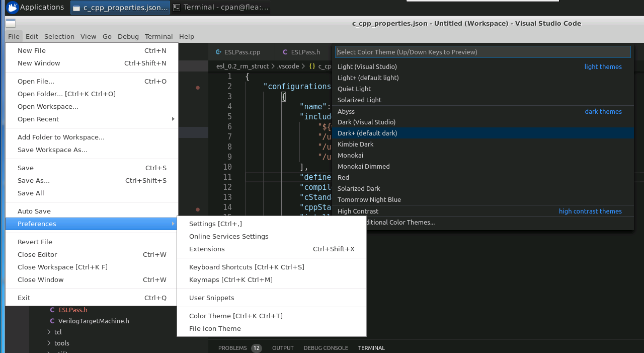Viewport: 644px width, 353px height.
Task: Open the Applications menu icon
Action: (x=13, y=7)
